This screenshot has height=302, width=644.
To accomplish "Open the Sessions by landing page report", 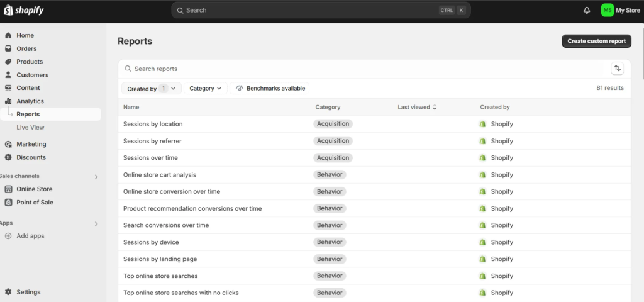I will click(x=160, y=259).
